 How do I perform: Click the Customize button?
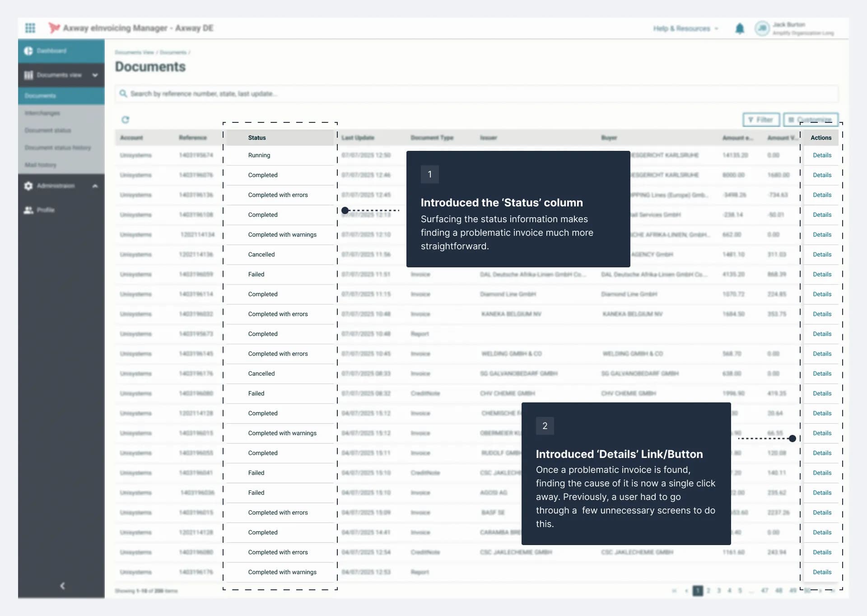pos(811,120)
